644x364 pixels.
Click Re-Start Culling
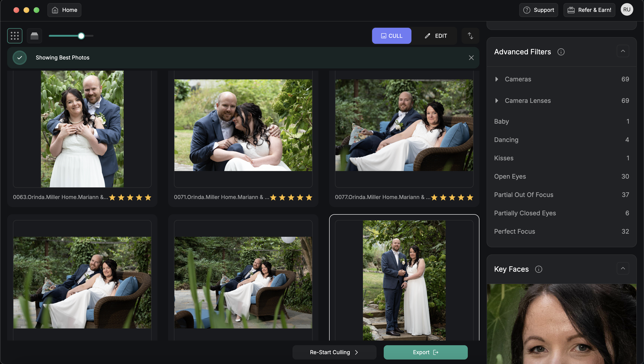[334, 352]
